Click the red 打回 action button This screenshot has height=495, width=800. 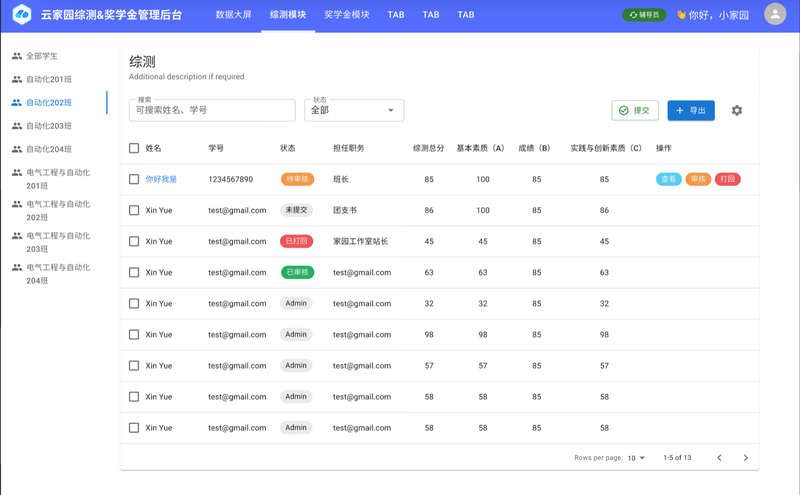coord(728,179)
